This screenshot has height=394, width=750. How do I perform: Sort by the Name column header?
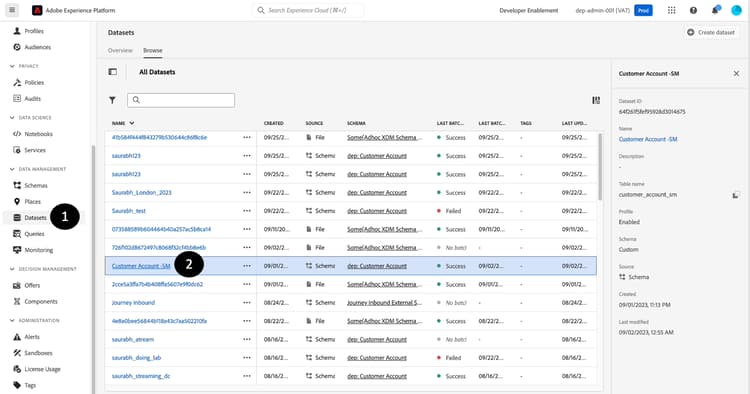[123, 123]
